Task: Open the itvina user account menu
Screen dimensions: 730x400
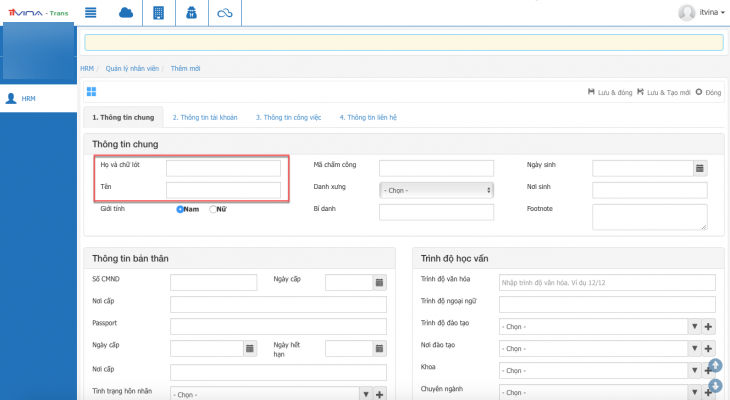Action: [701, 13]
